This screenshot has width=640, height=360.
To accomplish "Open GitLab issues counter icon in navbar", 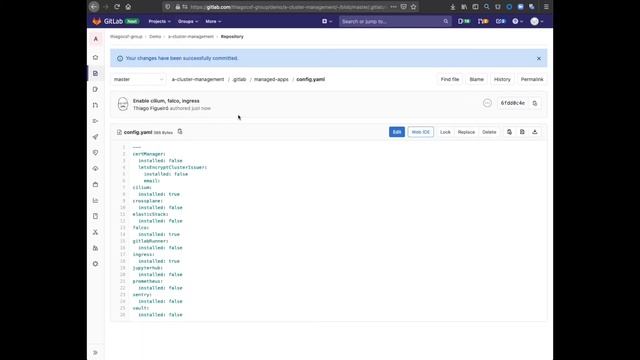I will coord(464,21).
